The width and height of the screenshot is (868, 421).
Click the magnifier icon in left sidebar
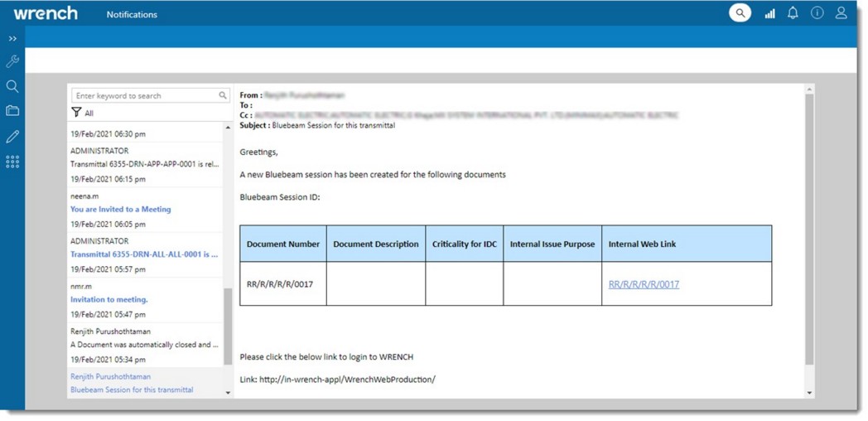(12, 86)
